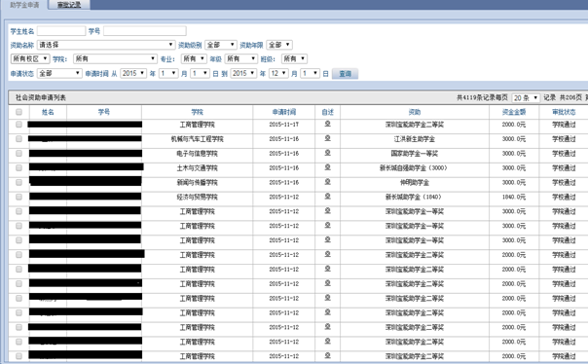The image size is (588, 364).
Task: Open 自述 icon in the 2015-11-17 row
Action: coord(327,124)
